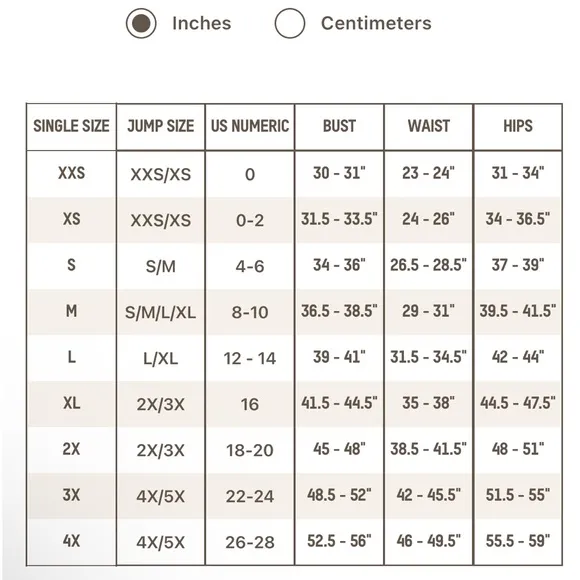Click the Inches label text
Screen dimensions: 580x580
point(202,23)
